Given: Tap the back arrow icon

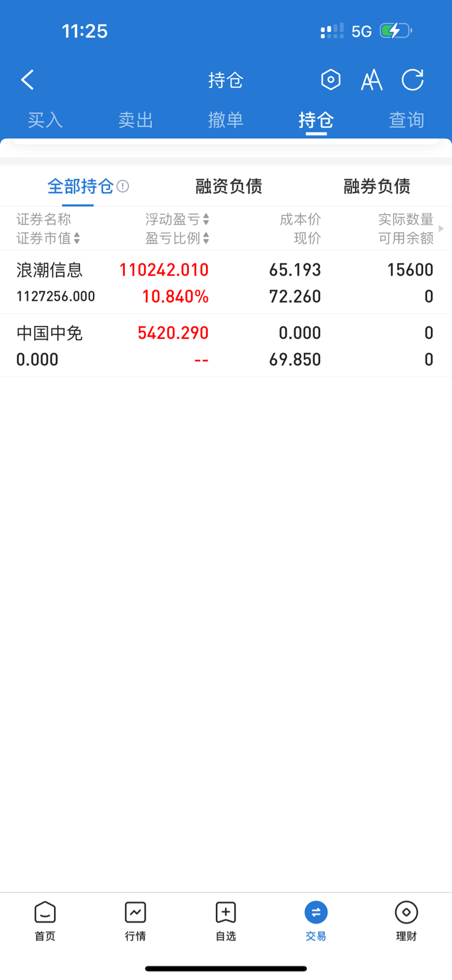Looking at the screenshot, I should (x=28, y=80).
